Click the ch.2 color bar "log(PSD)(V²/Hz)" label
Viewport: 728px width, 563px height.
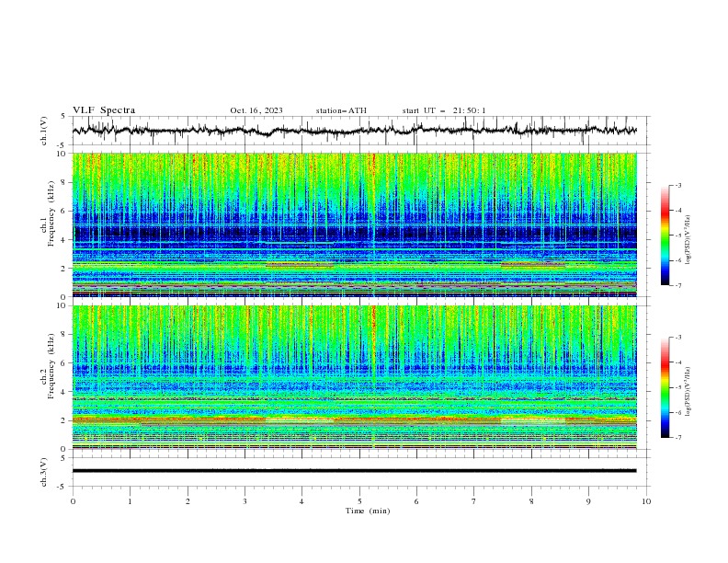pyautogui.click(x=688, y=392)
